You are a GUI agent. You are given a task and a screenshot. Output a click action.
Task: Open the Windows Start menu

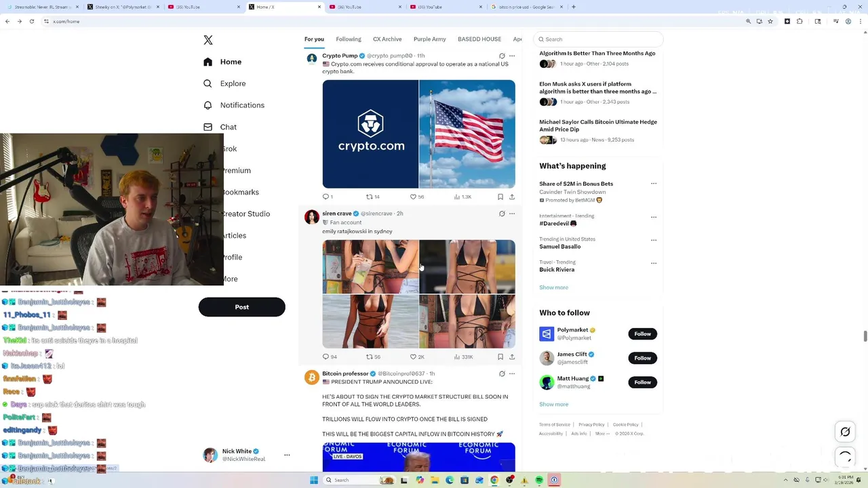coord(314,480)
